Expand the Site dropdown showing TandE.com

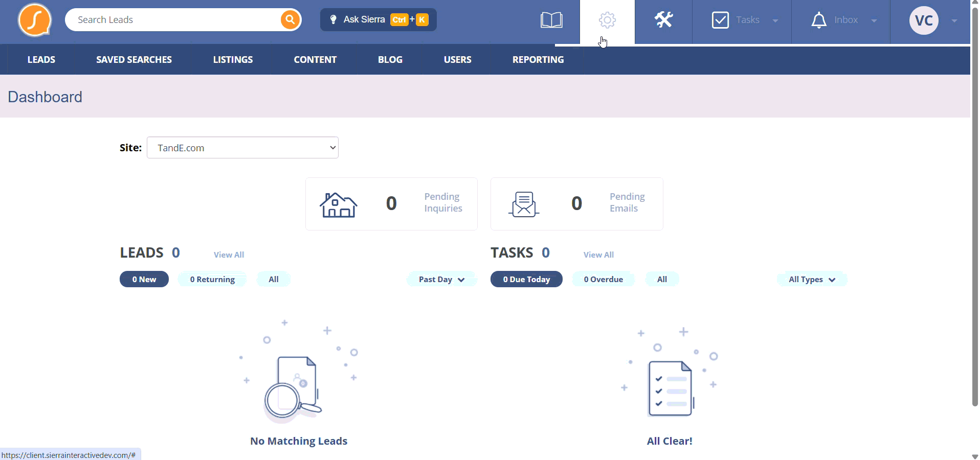click(242, 148)
